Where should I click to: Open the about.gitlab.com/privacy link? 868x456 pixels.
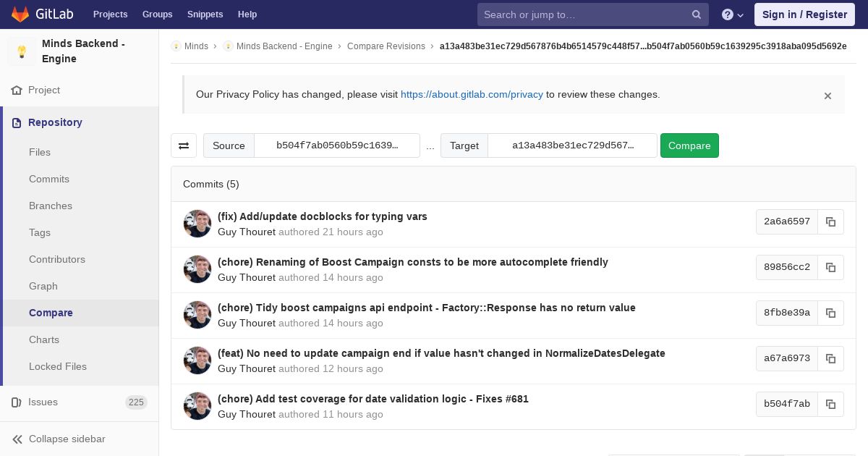click(472, 94)
